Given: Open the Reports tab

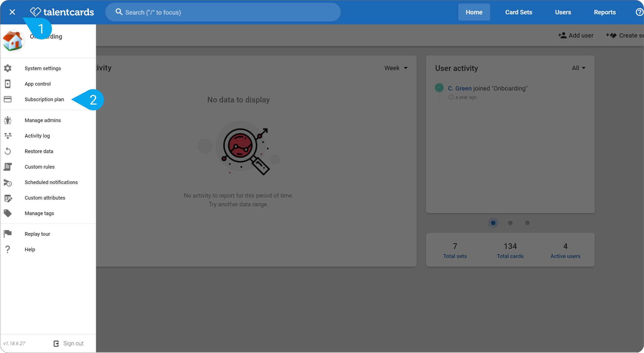Looking at the screenshot, I should 605,12.
